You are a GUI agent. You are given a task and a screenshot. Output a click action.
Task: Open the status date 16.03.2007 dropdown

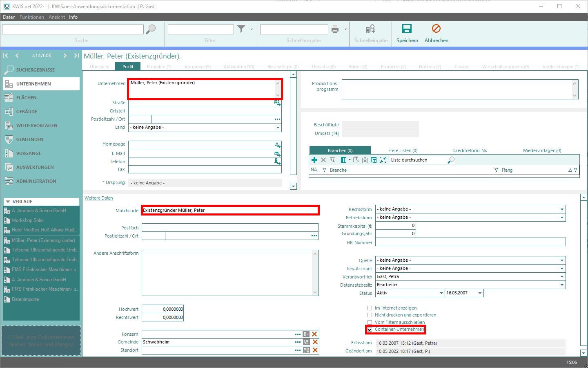tap(480, 293)
